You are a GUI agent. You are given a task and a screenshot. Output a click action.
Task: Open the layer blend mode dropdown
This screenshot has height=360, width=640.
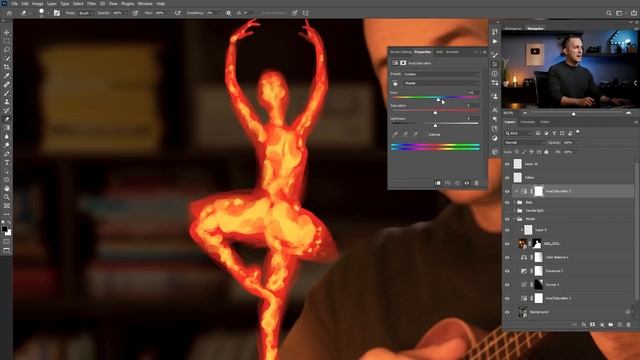524,142
